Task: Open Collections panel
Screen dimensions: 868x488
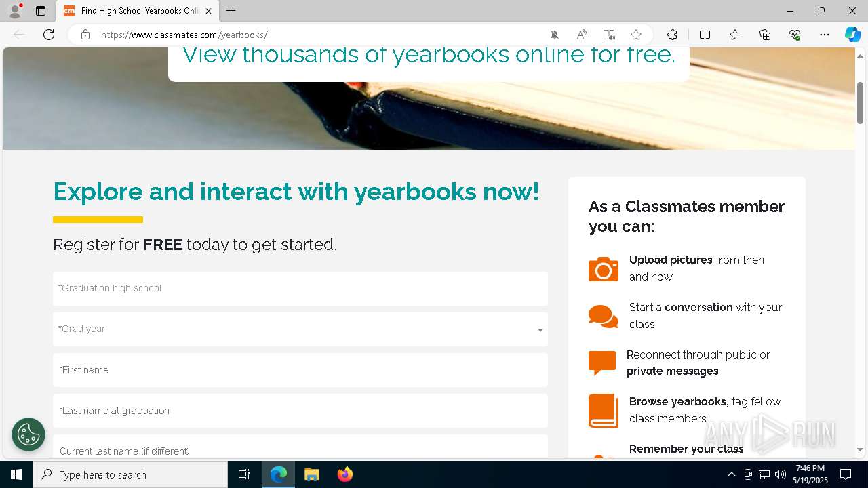Action: click(x=765, y=35)
